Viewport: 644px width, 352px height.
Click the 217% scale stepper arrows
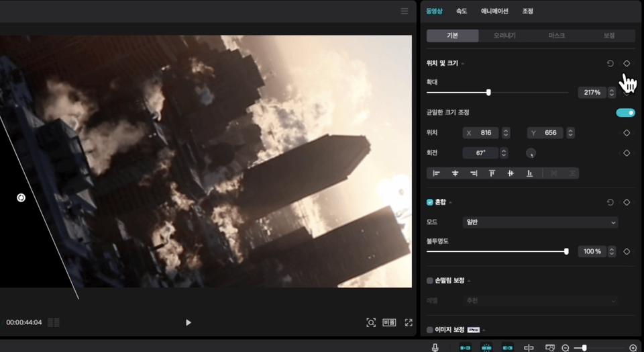612,93
